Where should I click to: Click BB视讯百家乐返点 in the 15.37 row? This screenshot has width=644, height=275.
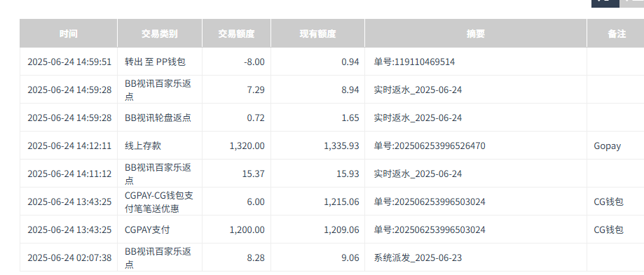[x=158, y=174]
